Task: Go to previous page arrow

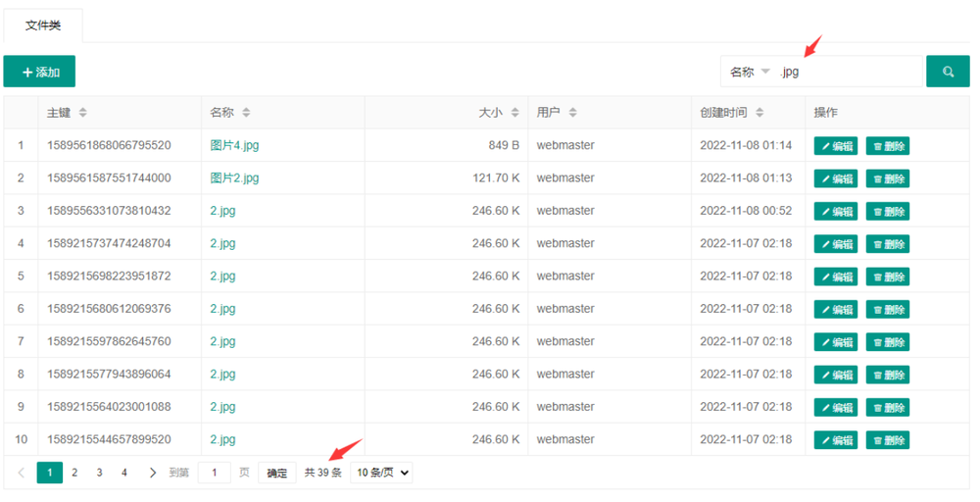Action: pyautogui.click(x=22, y=473)
